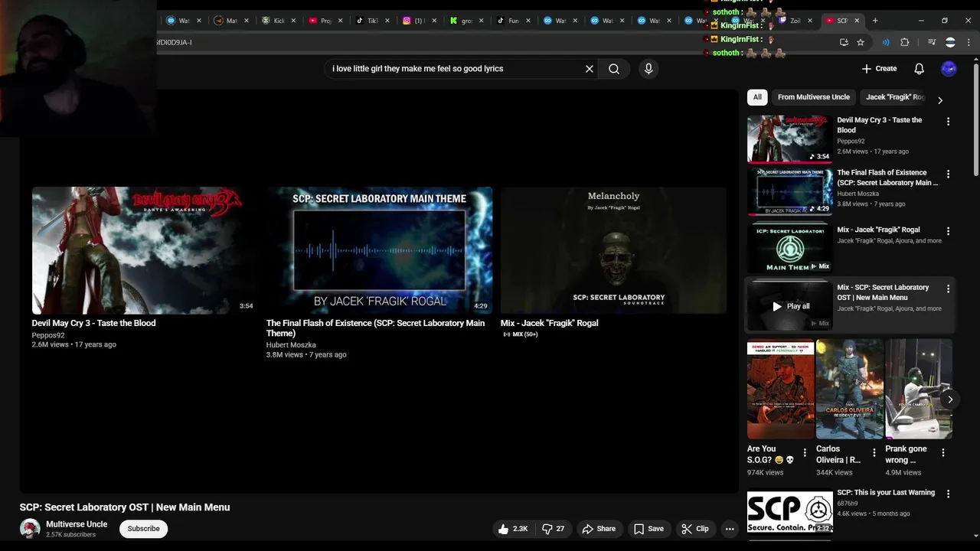
Task: Click Play all on the SCP mix
Action: tap(790, 306)
